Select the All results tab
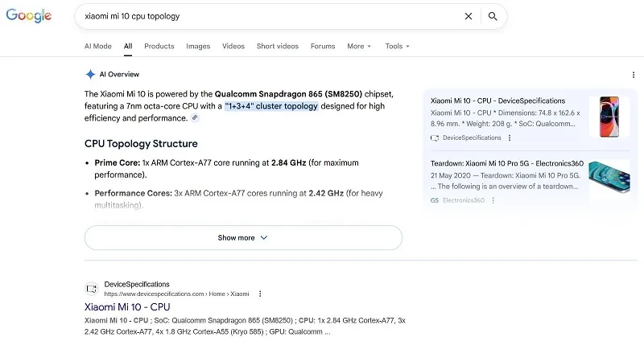This screenshot has width=644, height=341. point(128,47)
